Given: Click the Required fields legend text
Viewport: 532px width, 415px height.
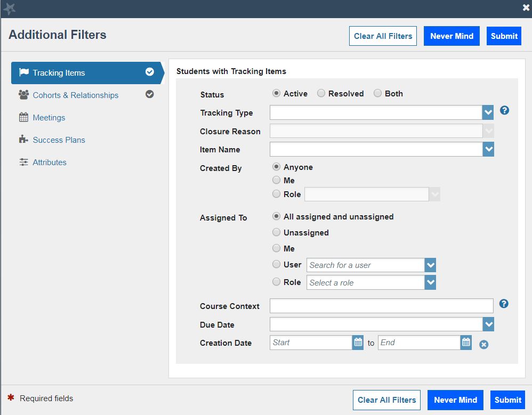Looking at the screenshot, I should tap(46, 398).
